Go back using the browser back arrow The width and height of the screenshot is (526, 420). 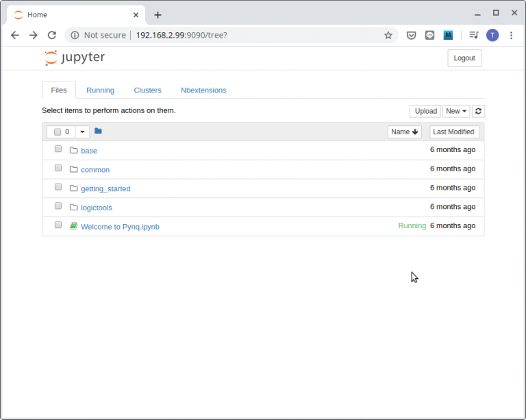click(x=15, y=35)
